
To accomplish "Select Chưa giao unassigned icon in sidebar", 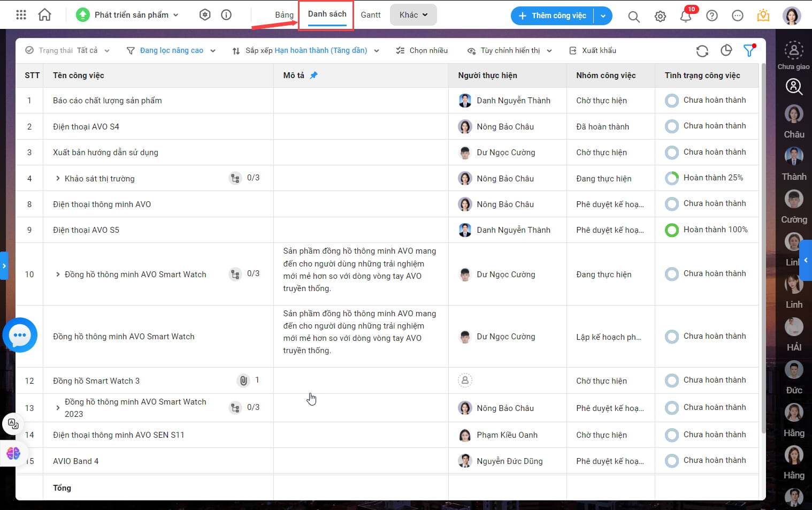I will (794, 50).
